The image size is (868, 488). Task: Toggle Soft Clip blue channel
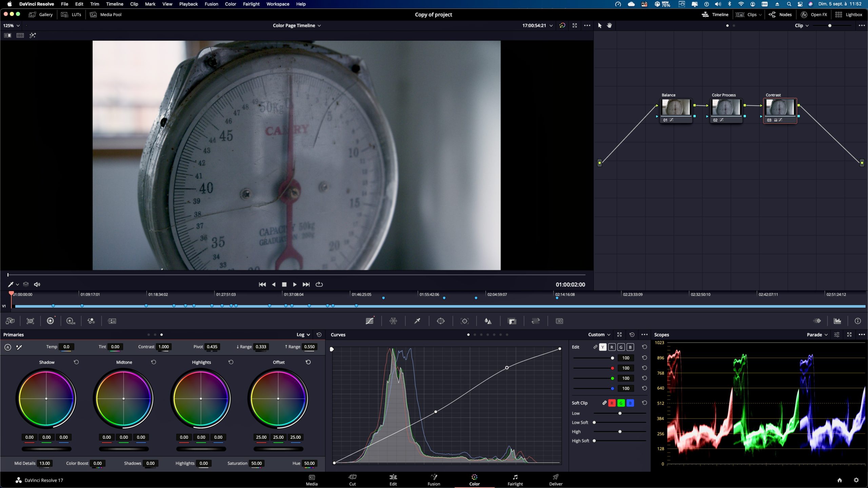click(630, 403)
